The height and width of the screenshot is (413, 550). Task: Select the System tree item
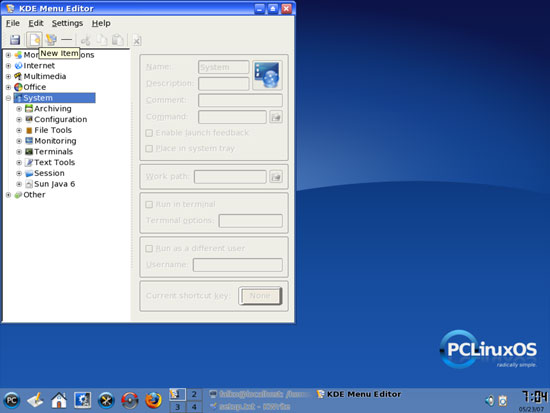tap(54, 98)
